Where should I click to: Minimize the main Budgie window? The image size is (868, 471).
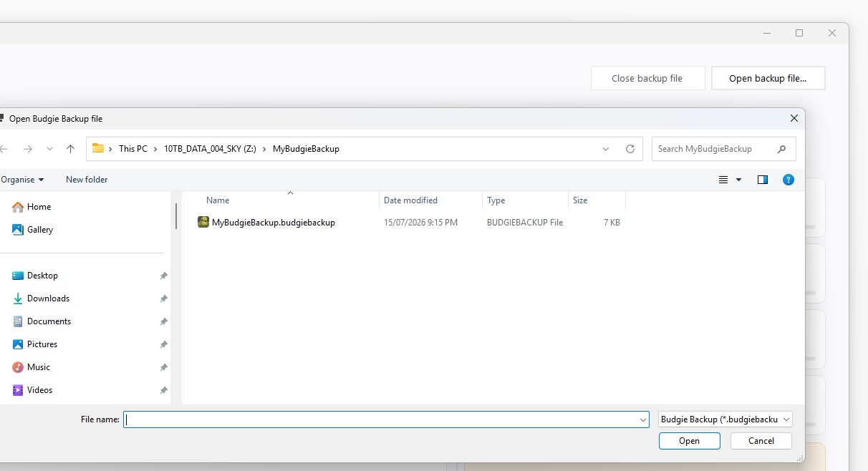tap(767, 33)
